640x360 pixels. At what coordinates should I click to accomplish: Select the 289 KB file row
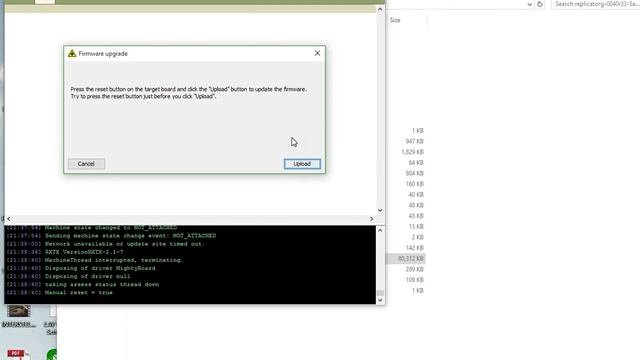(x=414, y=269)
